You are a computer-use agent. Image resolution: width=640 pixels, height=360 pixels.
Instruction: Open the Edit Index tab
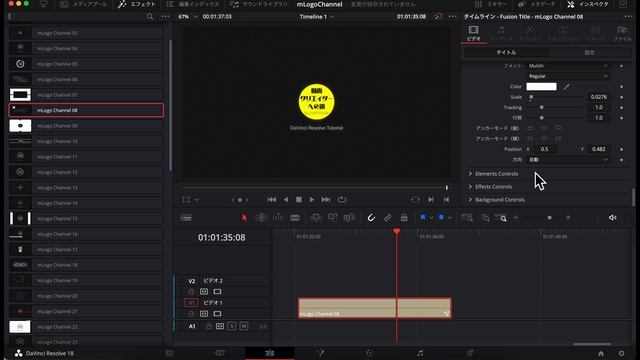coord(193,4)
